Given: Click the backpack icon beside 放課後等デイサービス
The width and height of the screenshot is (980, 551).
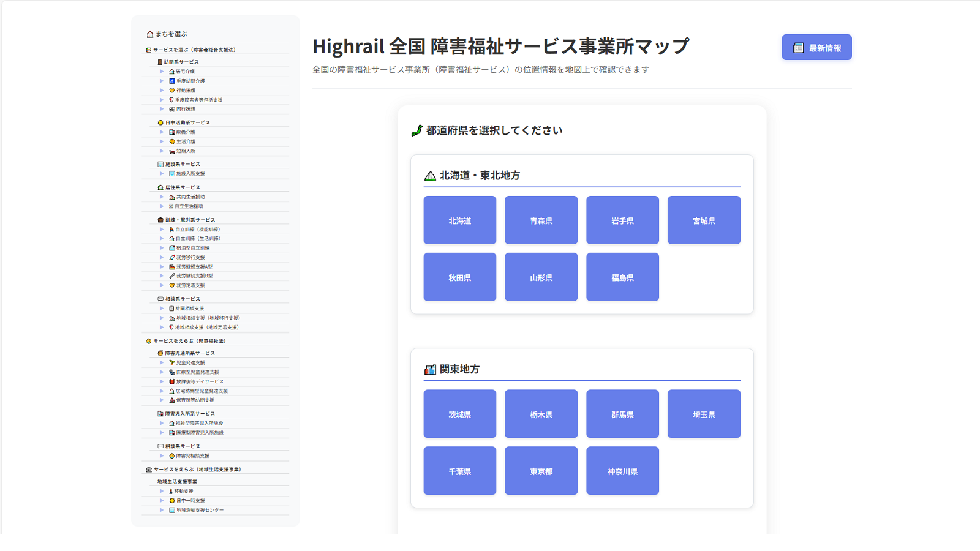Looking at the screenshot, I should point(172,382).
